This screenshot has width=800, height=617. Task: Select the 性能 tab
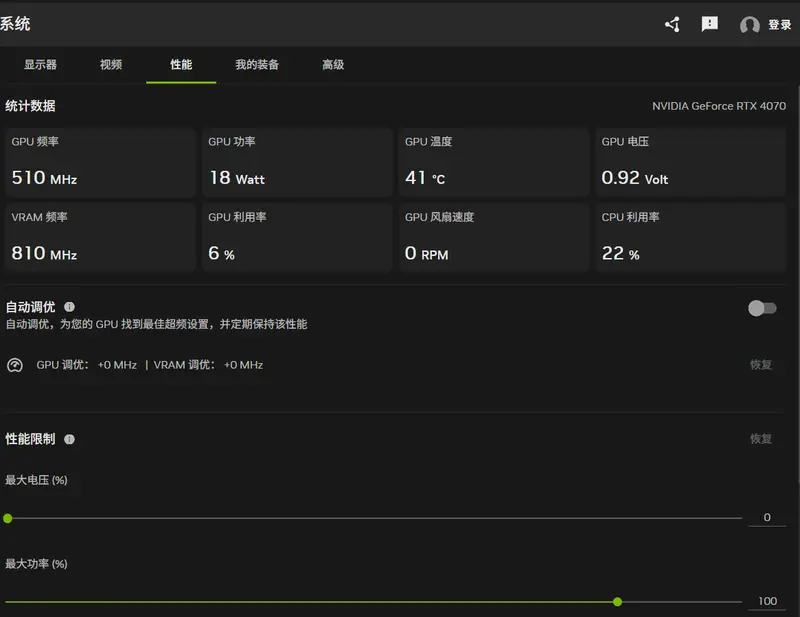181,65
